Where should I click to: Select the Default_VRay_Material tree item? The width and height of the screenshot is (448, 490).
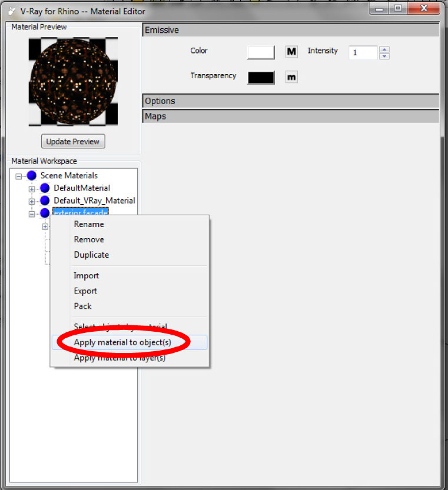click(x=94, y=201)
